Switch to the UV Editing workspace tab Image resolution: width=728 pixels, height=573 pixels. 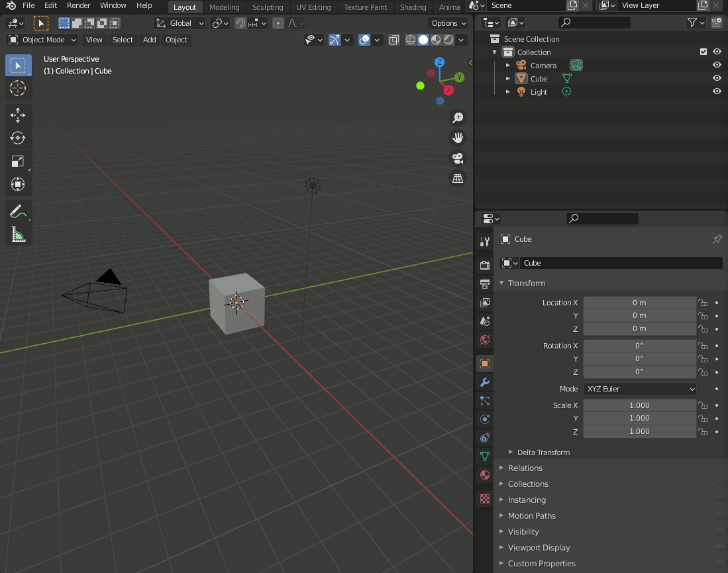click(313, 7)
